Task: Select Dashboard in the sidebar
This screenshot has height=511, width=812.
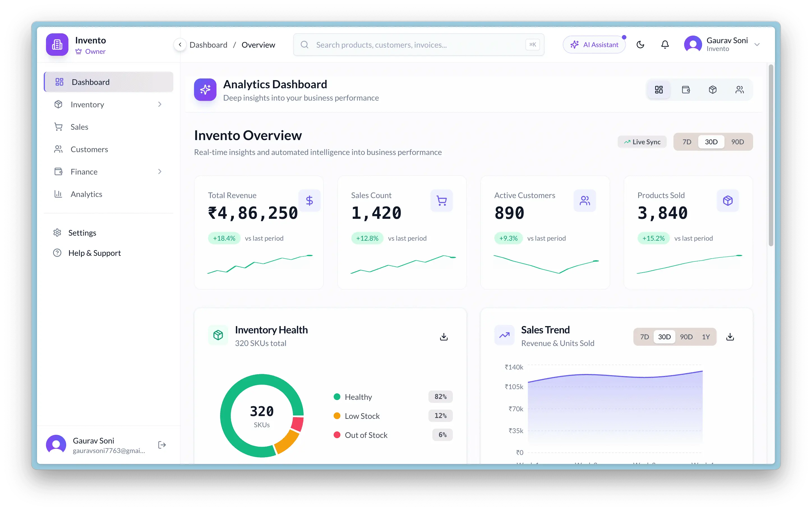Action: pyautogui.click(x=109, y=82)
